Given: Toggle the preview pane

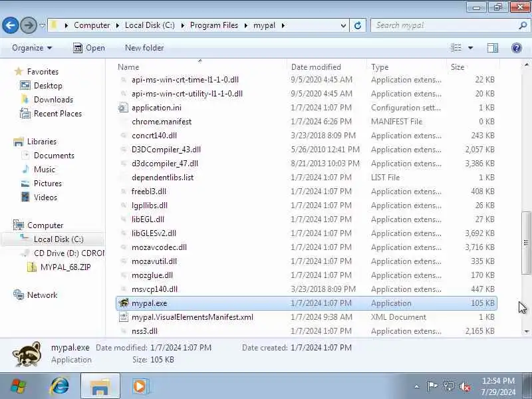Looking at the screenshot, I should 493,48.
